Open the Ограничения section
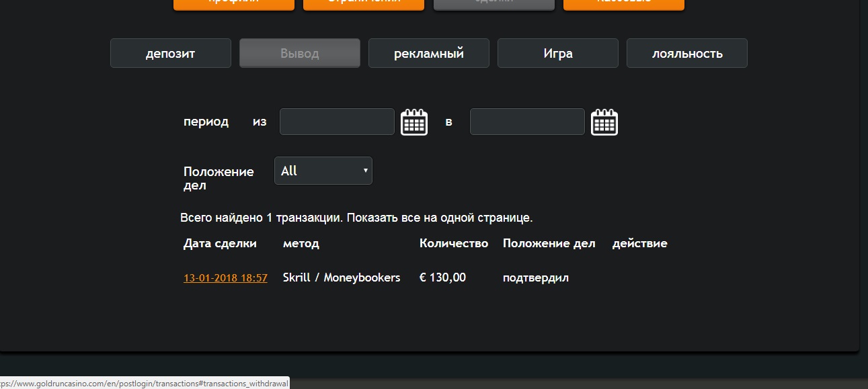Viewport: 868px width, 389px height. pos(363,5)
